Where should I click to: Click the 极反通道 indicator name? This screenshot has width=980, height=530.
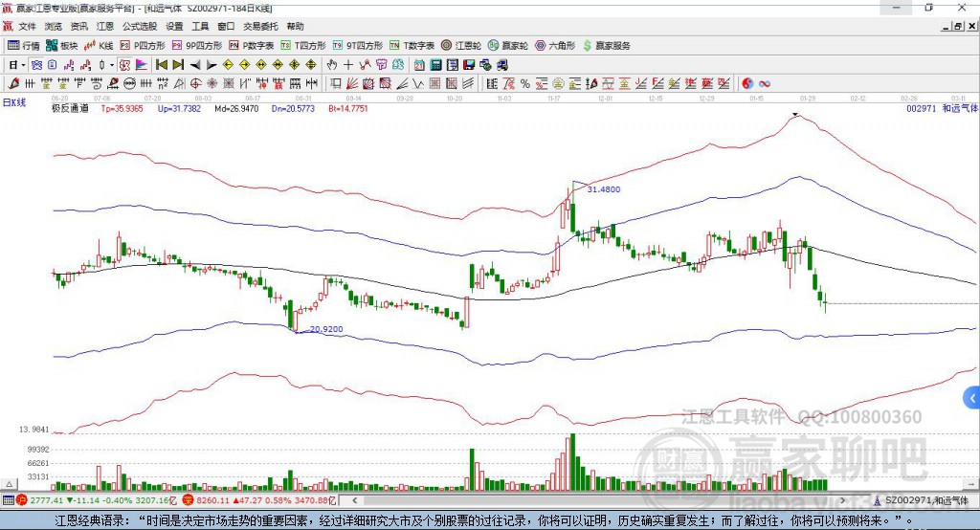tap(70, 108)
